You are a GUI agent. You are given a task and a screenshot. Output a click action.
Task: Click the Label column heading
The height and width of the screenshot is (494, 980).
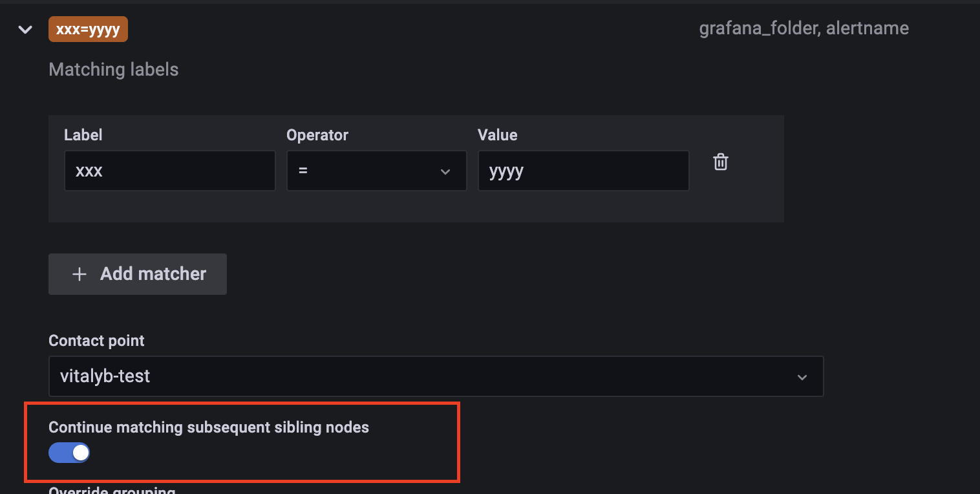(83, 134)
